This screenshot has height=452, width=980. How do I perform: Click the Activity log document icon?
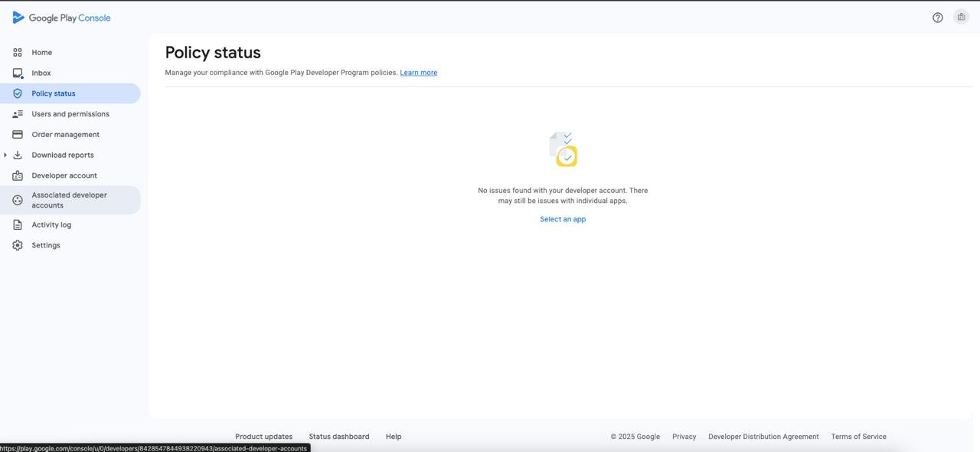point(18,225)
